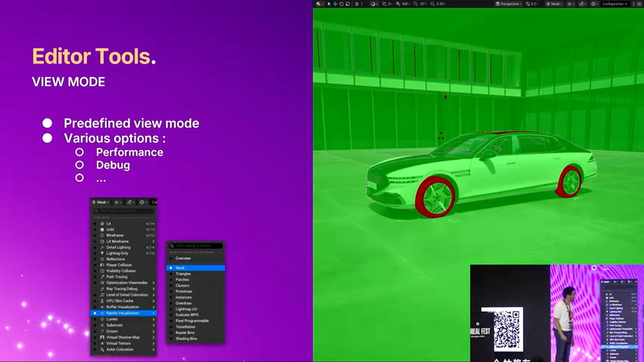Viewport: 644px width, 362px height.
Task: Select the Rotate transform tool
Action: pos(342,4)
